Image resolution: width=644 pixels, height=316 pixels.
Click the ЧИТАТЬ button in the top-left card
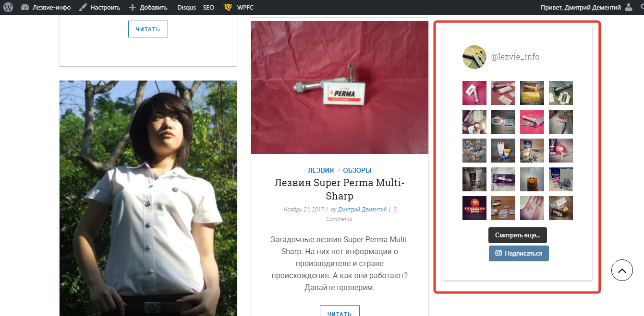pos(148,29)
